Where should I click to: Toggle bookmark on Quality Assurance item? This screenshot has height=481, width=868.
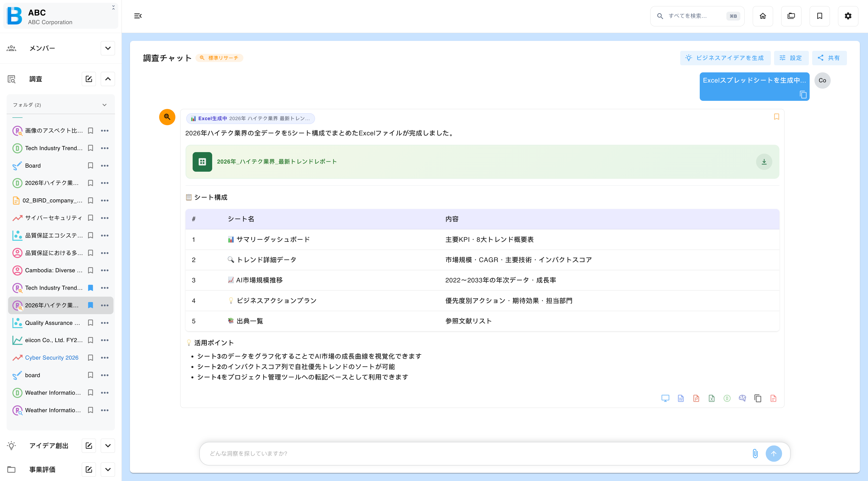pos(90,323)
